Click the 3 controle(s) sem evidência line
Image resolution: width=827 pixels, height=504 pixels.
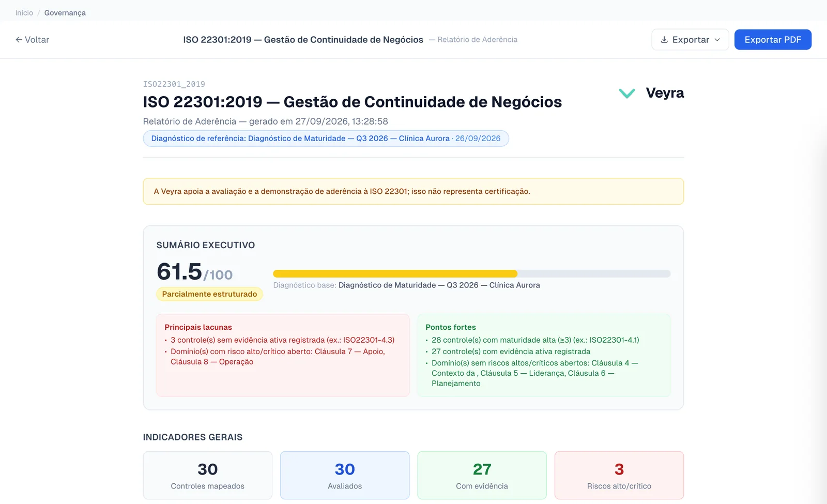coord(282,340)
